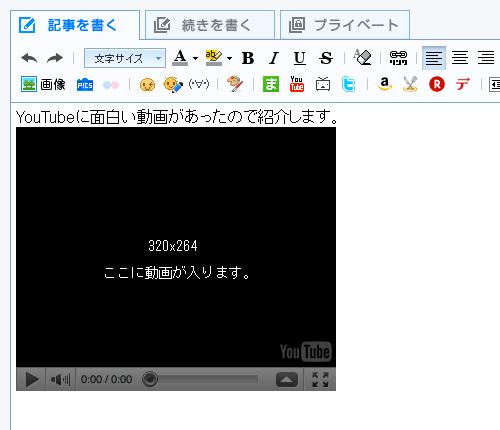This screenshot has width=500, height=430.
Task: Click the fork and knife restaurant icon
Action: point(410,84)
